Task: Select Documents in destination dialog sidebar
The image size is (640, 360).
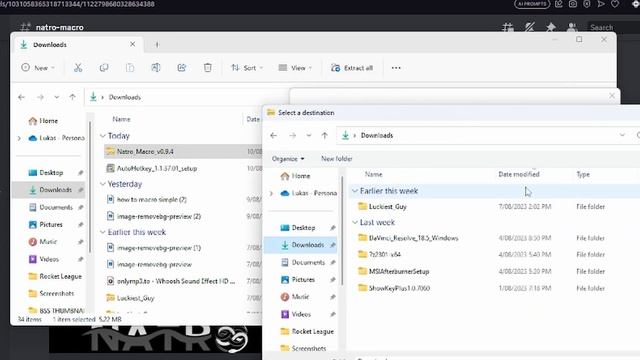Action: coord(308,262)
